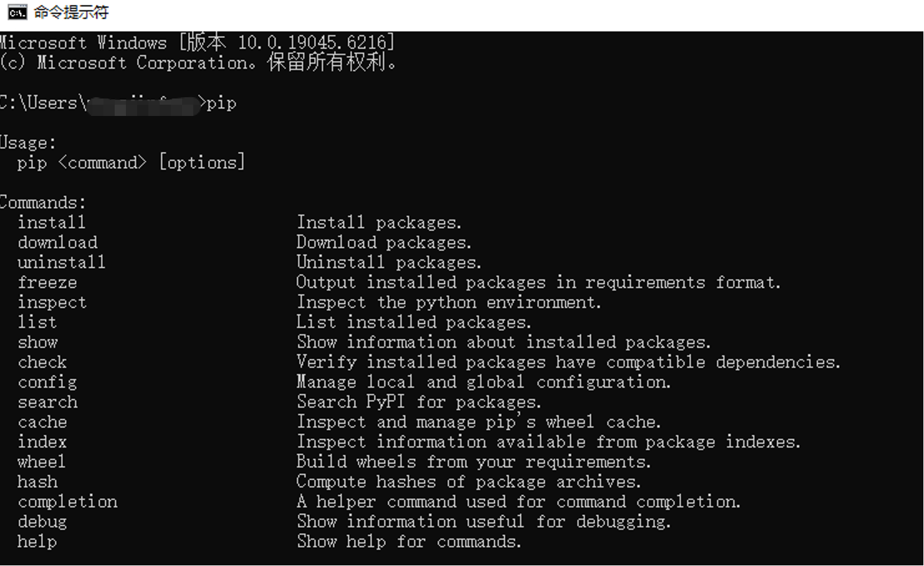This screenshot has width=924, height=566.
Task: Click the 'cache' command name
Action: point(42,422)
